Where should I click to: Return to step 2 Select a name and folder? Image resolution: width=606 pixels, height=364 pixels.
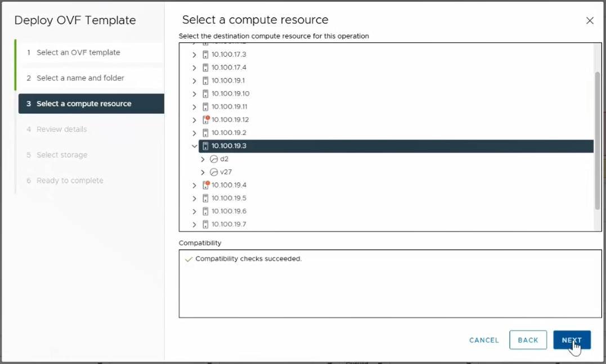point(80,78)
